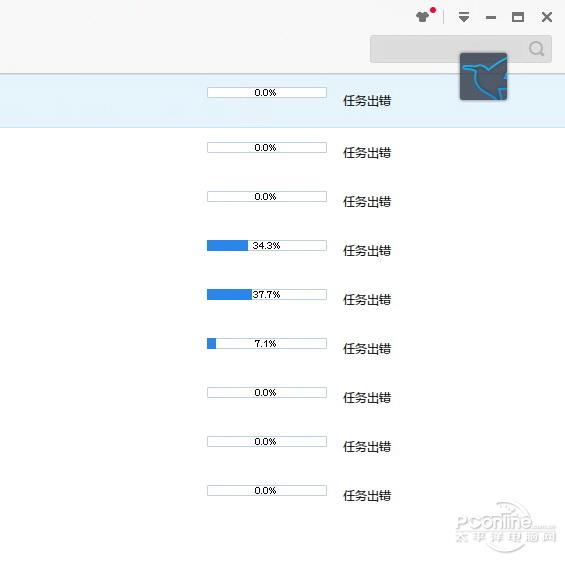Image resolution: width=565 pixels, height=562 pixels.
Task: Click the first 0.0% progress bar
Action: (x=267, y=93)
